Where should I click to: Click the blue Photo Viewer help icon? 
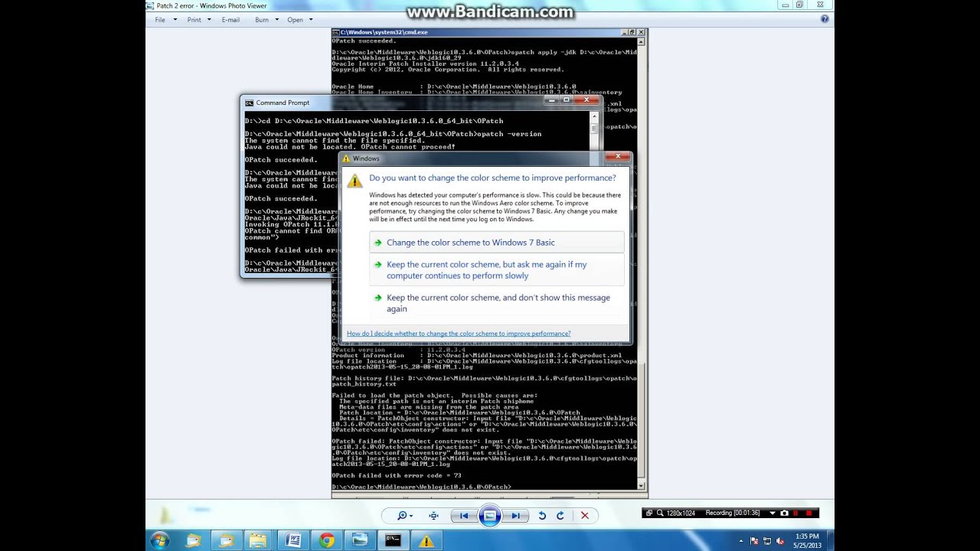[x=825, y=19]
